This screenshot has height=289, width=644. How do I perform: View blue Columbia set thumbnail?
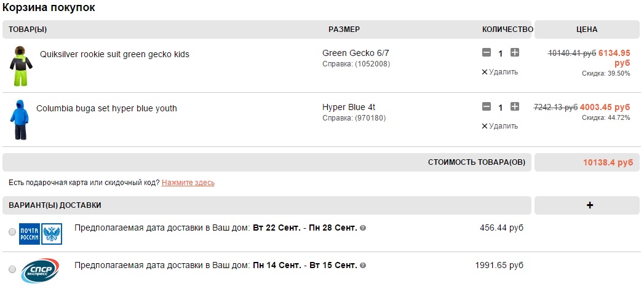[18, 119]
